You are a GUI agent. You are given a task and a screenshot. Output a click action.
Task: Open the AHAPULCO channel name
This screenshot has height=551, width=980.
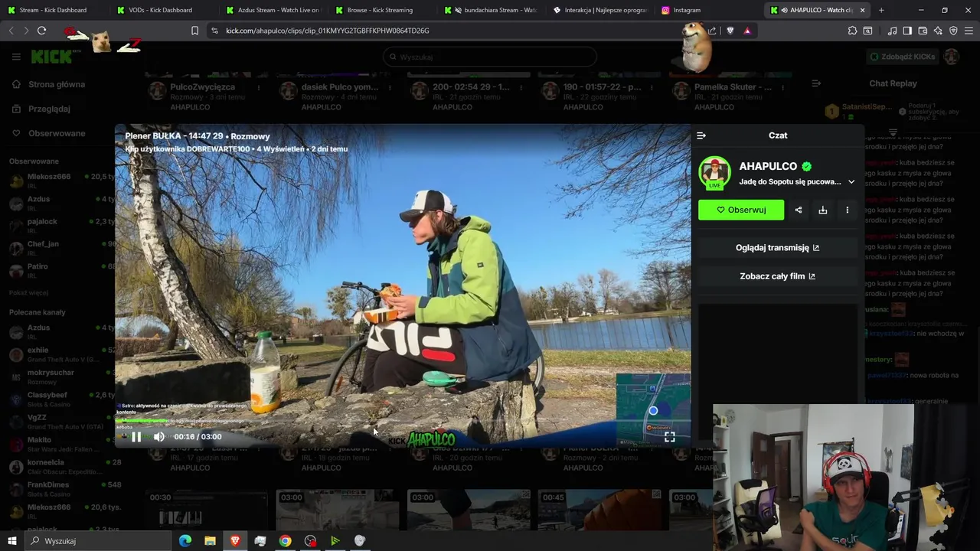768,166
